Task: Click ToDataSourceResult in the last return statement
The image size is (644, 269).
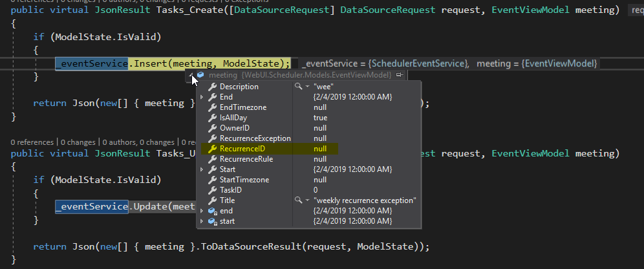Action: tap(252, 246)
